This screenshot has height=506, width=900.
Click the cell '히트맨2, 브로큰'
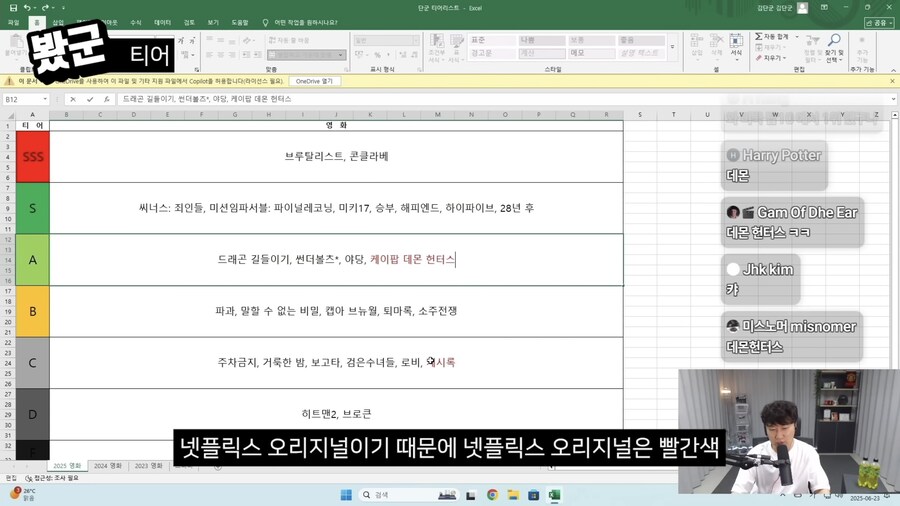[x=336, y=414]
